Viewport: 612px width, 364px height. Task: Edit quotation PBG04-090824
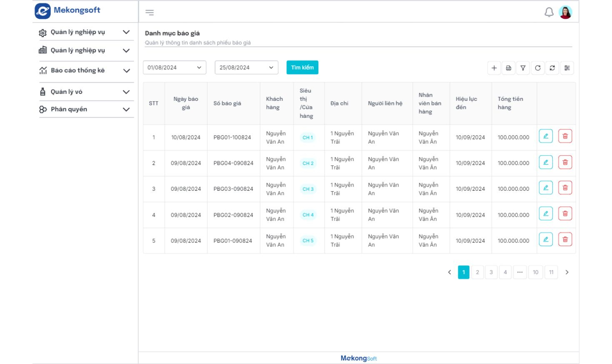tap(546, 162)
